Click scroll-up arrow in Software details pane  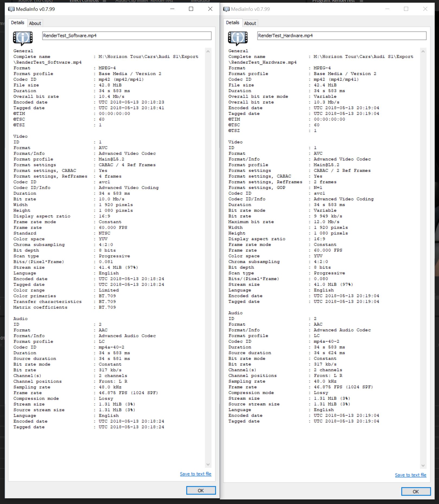pos(208,52)
